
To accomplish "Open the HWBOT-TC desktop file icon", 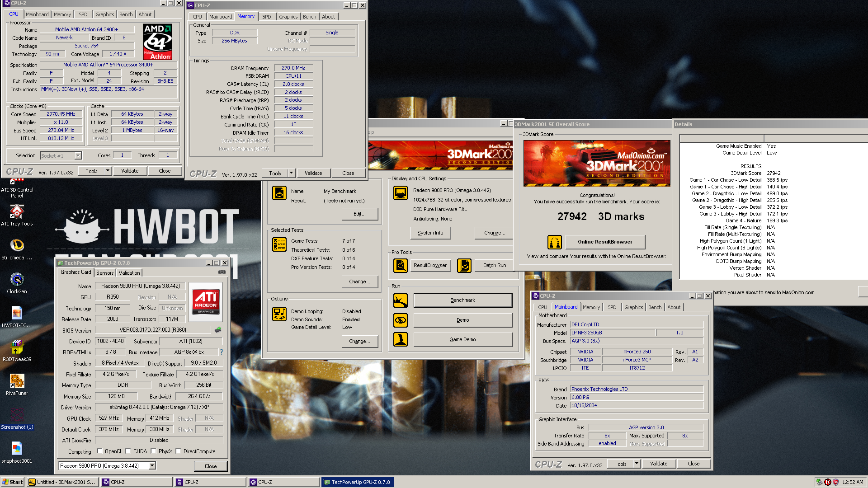I will pyautogui.click(x=17, y=317).
